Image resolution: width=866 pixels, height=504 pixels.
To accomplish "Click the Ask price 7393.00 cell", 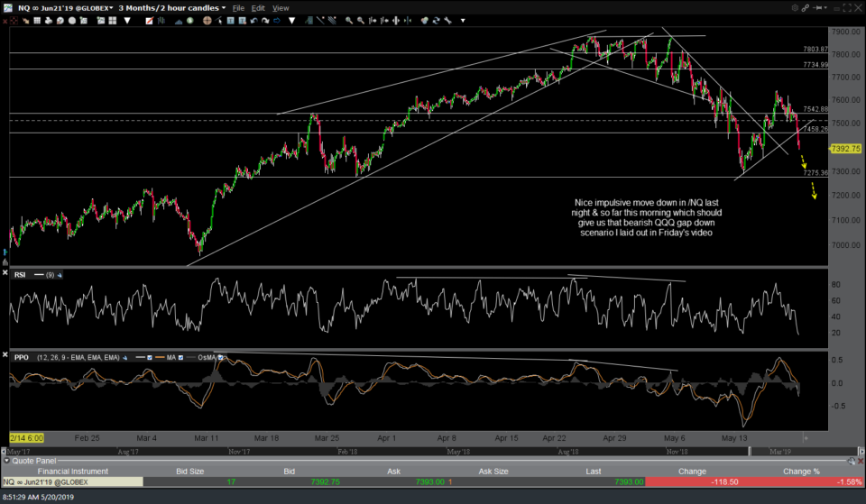I will click(x=429, y=482).
